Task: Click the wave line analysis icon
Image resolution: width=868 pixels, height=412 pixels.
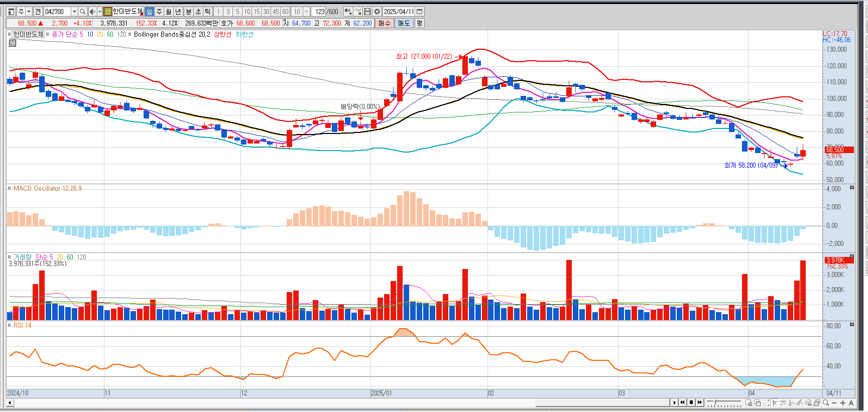Action: tap(792, 402)
